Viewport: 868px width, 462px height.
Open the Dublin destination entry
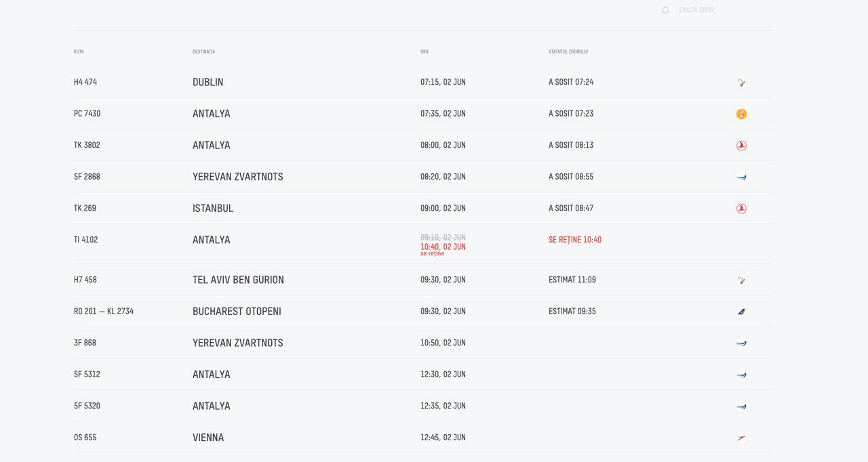pyautogui.click(x=208, y=82)
